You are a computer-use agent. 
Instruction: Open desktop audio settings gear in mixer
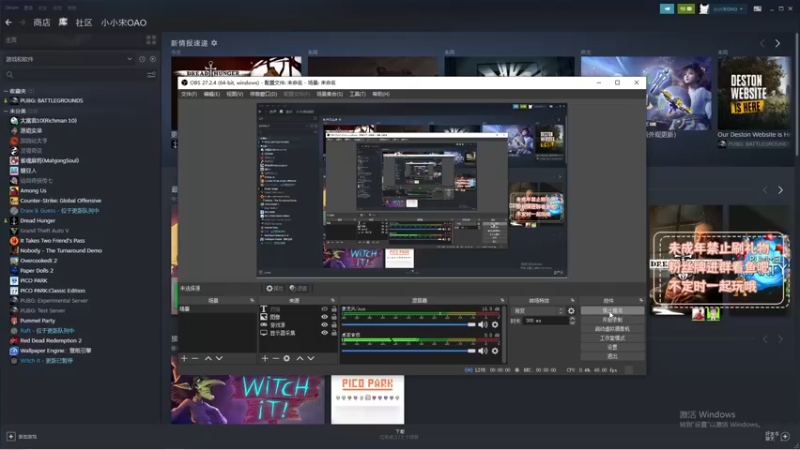click(x=495, y=351)
